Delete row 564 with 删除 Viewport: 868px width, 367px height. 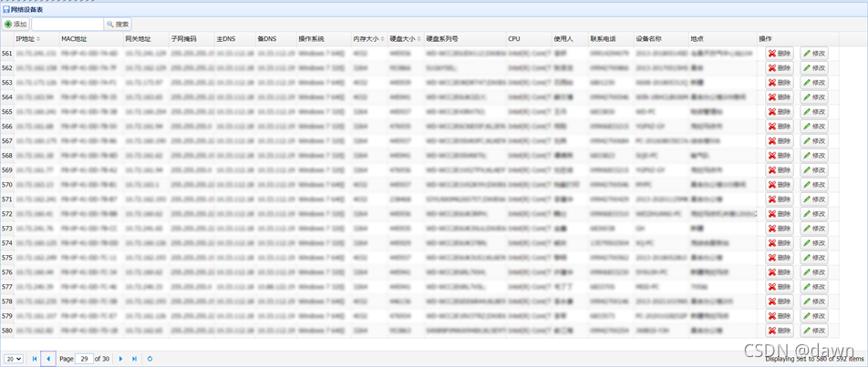pyautogui.click(x=780, y=97)
